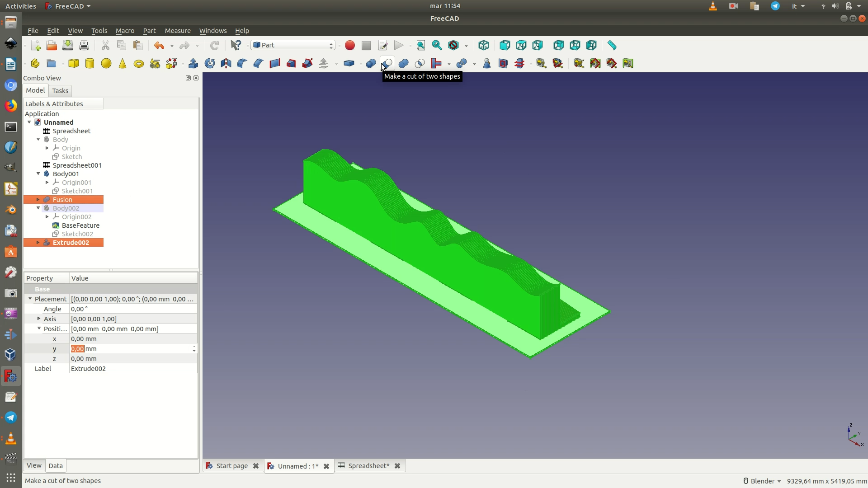Expand the Fusion tree node
The width and height of the screenshot is (868, 488).
38,199
